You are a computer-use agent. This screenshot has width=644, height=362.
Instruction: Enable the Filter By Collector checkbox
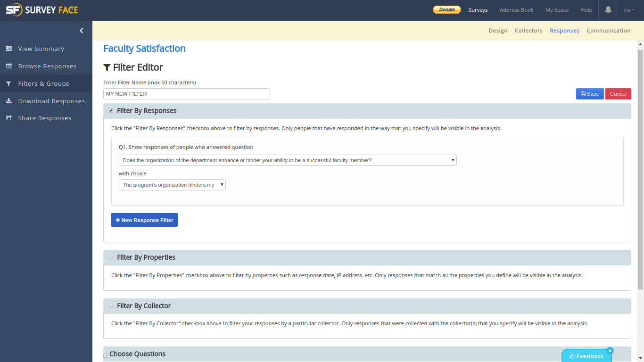[111, 306]
